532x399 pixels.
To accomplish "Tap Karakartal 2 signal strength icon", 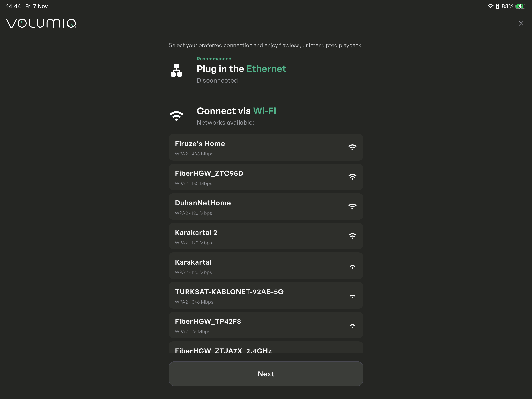I will tap(352, 236).
